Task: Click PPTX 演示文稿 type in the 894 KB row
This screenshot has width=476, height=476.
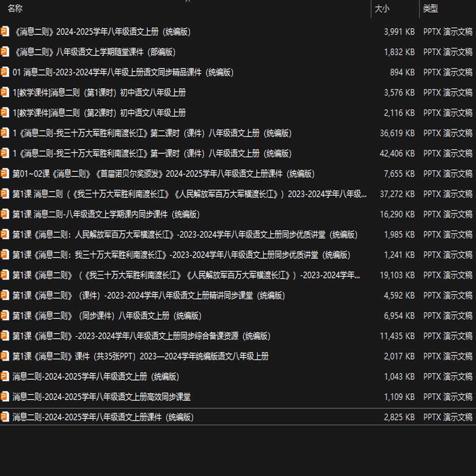Action: coord(448,72)
